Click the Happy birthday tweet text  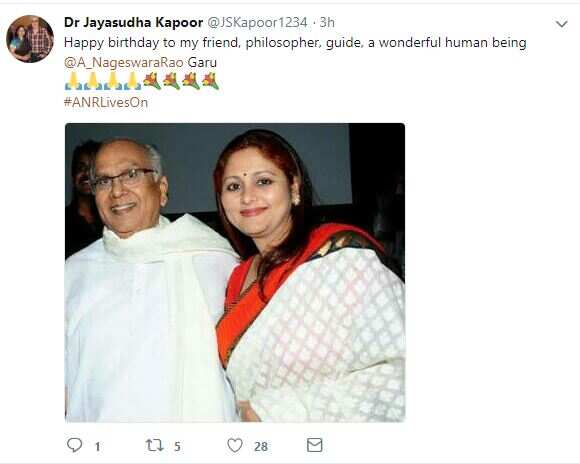tap(295, 43)
